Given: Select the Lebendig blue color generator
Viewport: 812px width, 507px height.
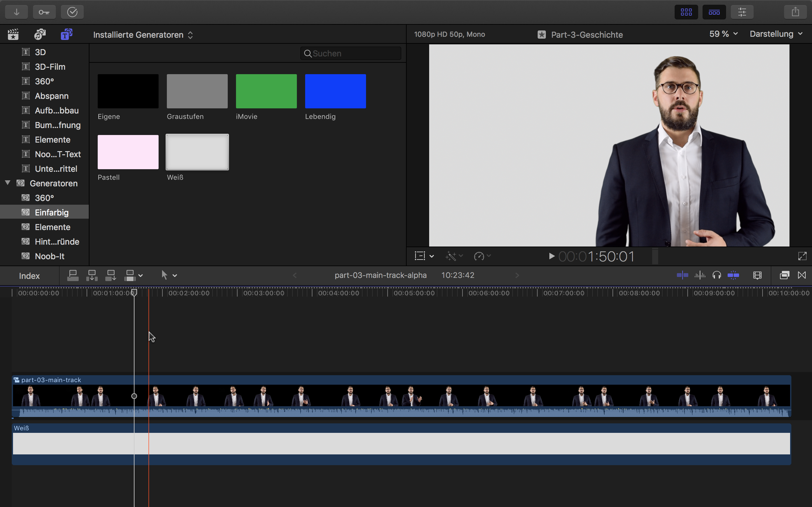Looking at the screenshot, I should coord(335,91).
